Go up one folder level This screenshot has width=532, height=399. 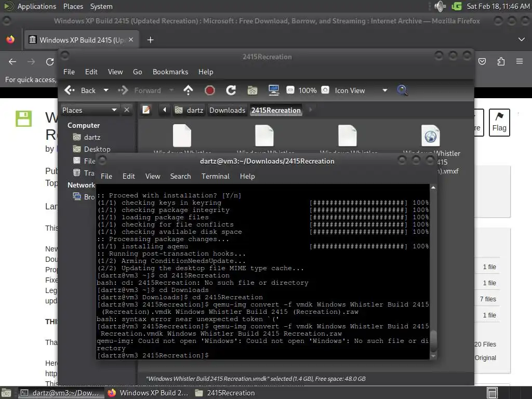pos(188,90)
